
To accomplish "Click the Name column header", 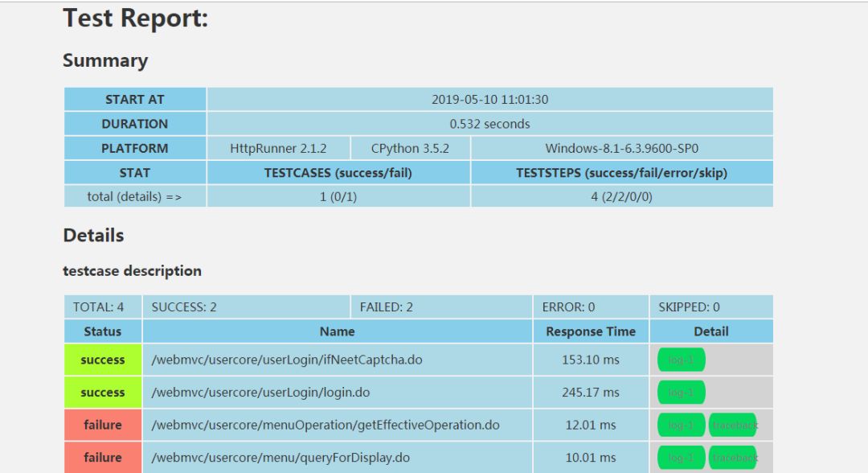I will tap(338, 331).
